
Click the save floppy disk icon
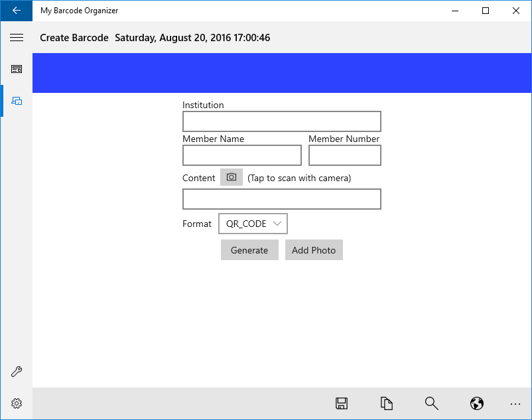[x=342, y=403]
